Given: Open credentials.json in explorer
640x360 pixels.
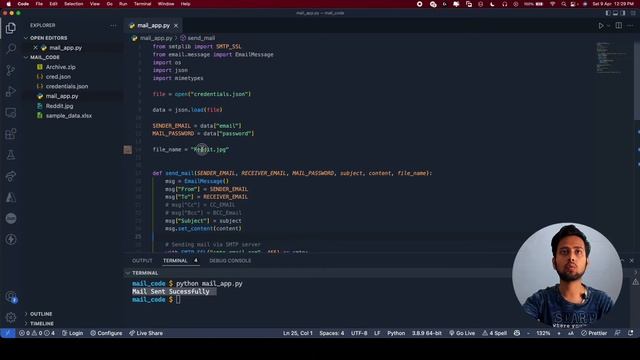Looking at the screenshot, I should [67, 87].
